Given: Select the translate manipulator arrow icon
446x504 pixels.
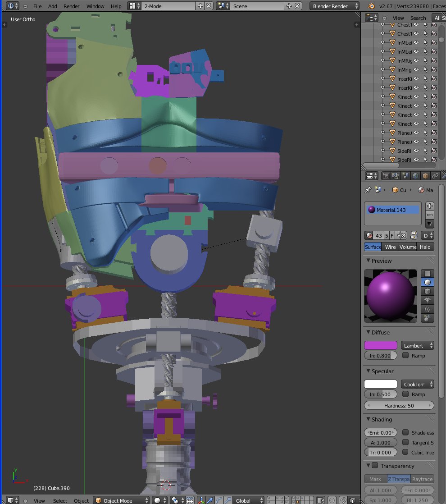Looking at the screenshot, I should click(210, 500).
